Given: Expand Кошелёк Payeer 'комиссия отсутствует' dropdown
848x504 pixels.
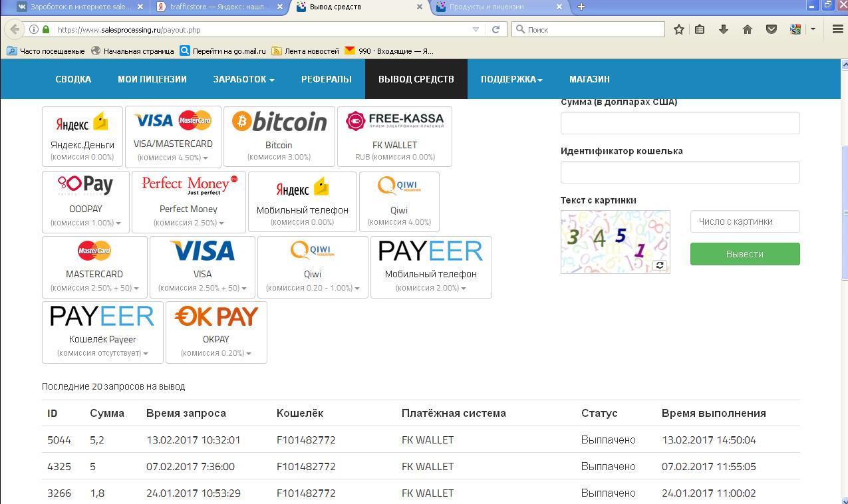Looking at the screenshot, I should [146, 354].
